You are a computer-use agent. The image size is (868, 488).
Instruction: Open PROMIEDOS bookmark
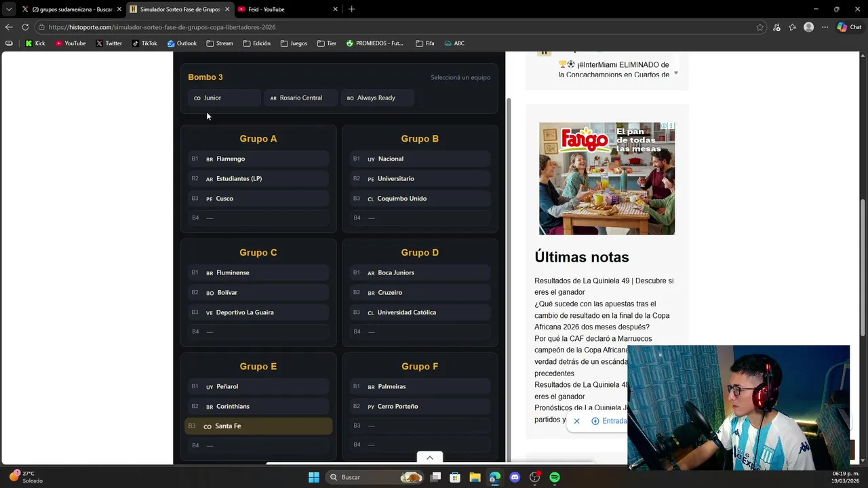pos(374,43)
